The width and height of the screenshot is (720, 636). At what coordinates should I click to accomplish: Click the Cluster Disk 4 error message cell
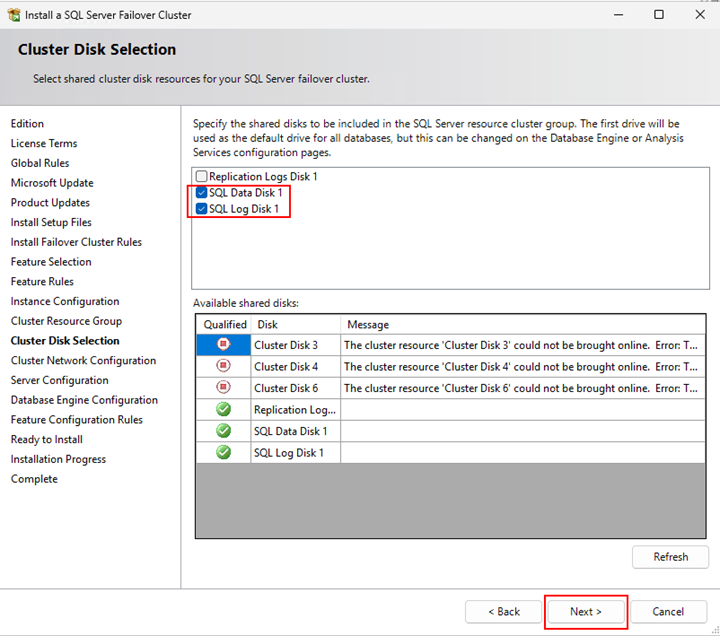pyautogui.click(x=523, y=366)
